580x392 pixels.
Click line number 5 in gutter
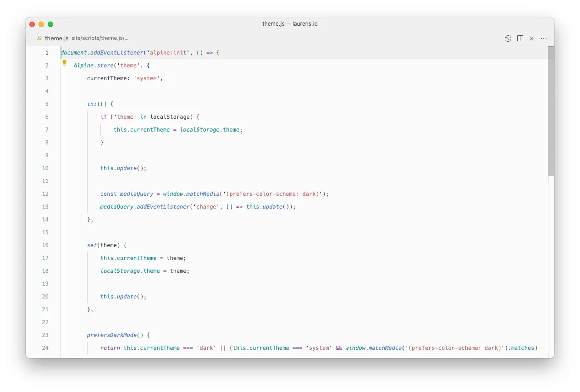(x=47, y=104)
